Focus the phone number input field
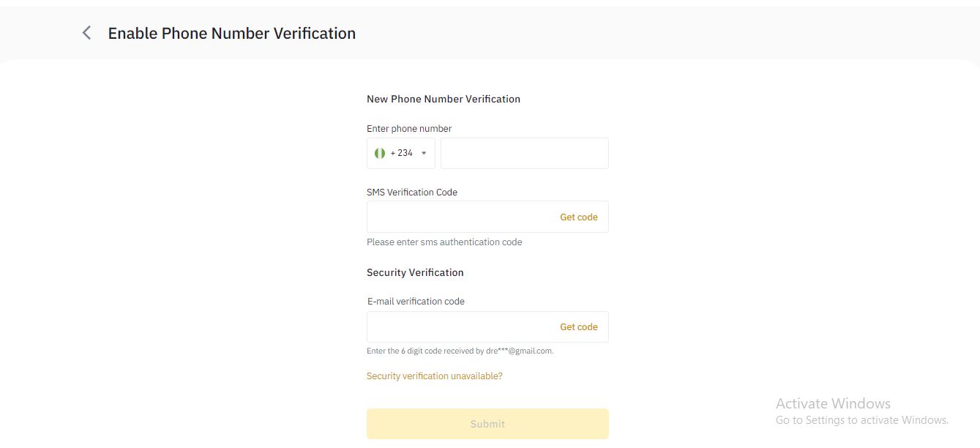980x448 pixels. point(524,153)
